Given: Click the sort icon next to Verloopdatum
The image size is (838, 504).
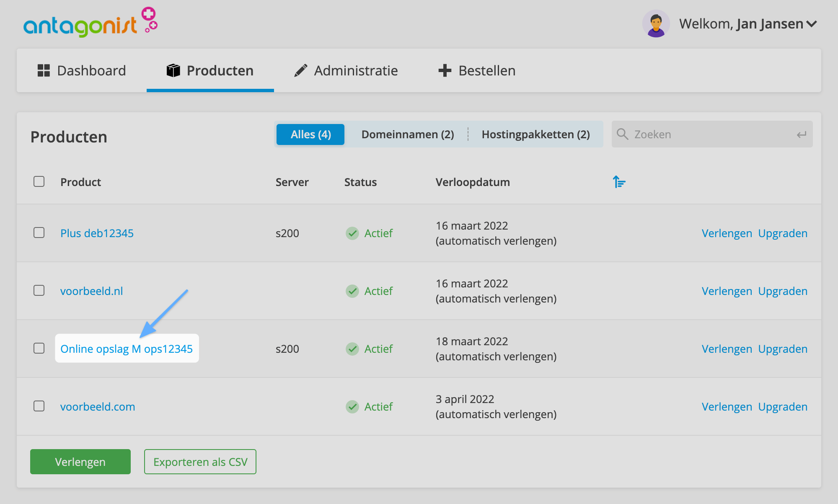Looking at the screenshot, I should (619, 182).
